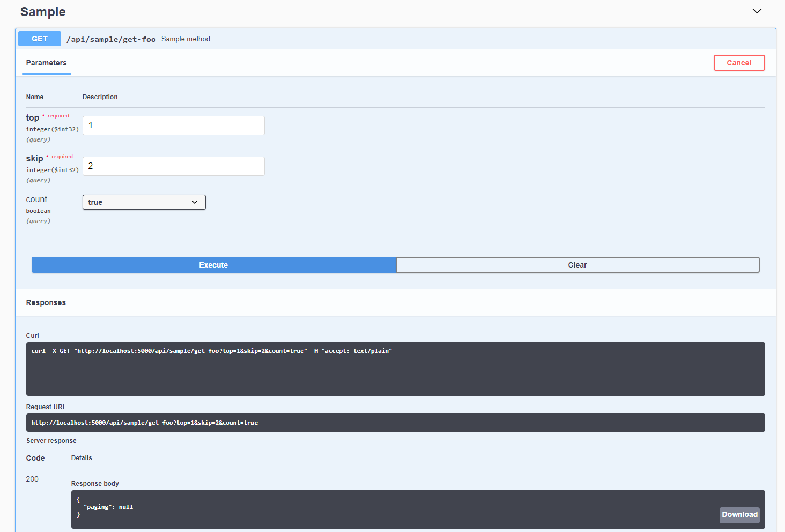
Task: Select the count dropdown arrow
Action: tap(195, 202)
